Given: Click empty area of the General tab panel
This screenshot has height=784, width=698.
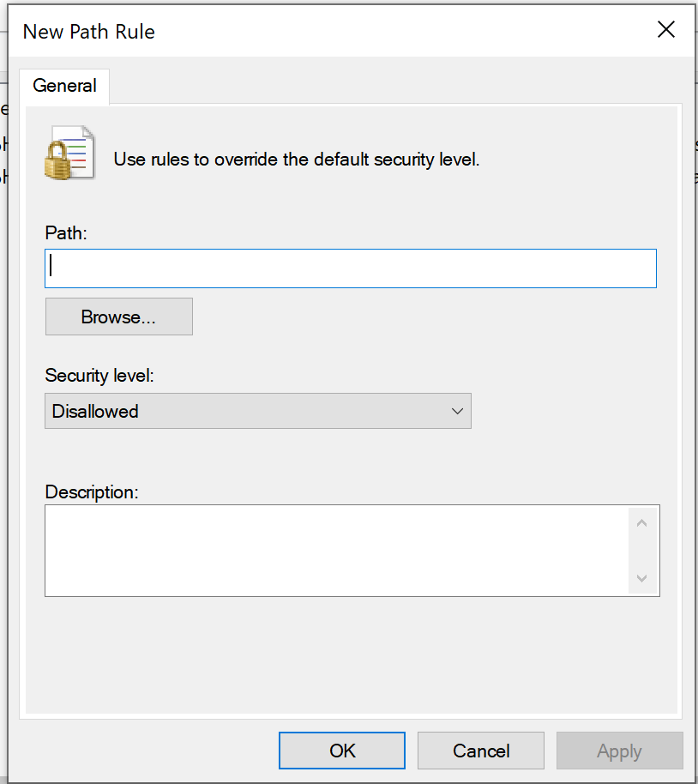Looking at the screenshot, I should (343, 660).
